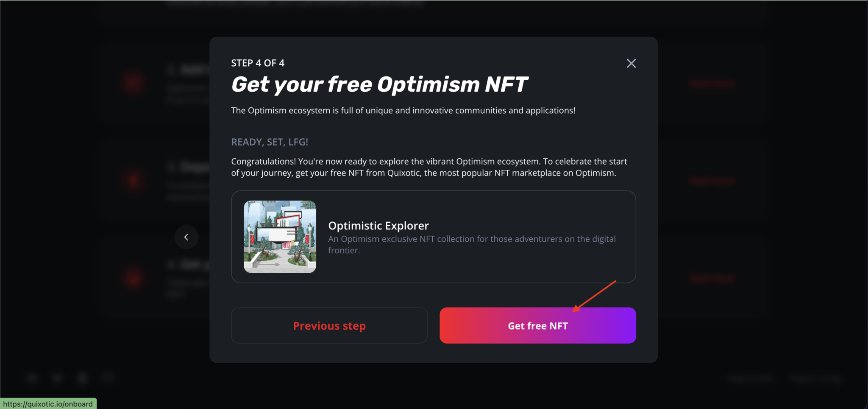The width and height of the screenshot is (868, 409).
Task: Open the Optimistic Explorer NFT thumbnail
Action: point(280,236)
